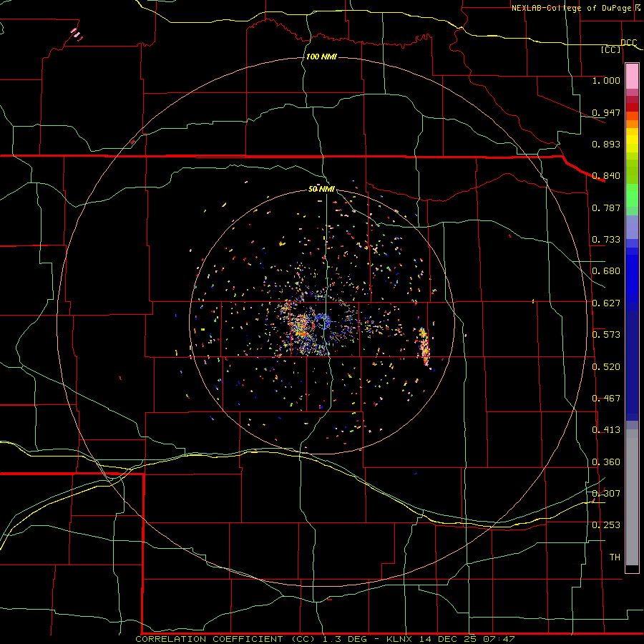Pick the pink segment of the color bar
644x644 pixels.
pyautogui.click(x=632, y=76)
